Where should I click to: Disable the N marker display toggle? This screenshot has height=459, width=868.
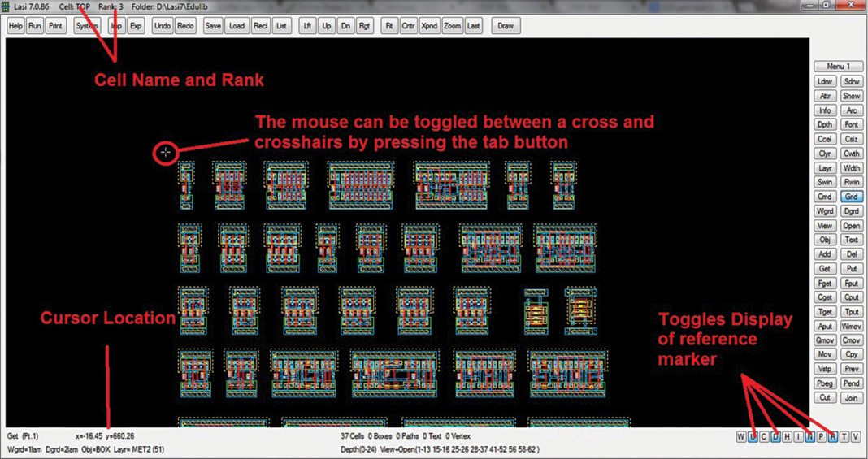tap(809, 437)
